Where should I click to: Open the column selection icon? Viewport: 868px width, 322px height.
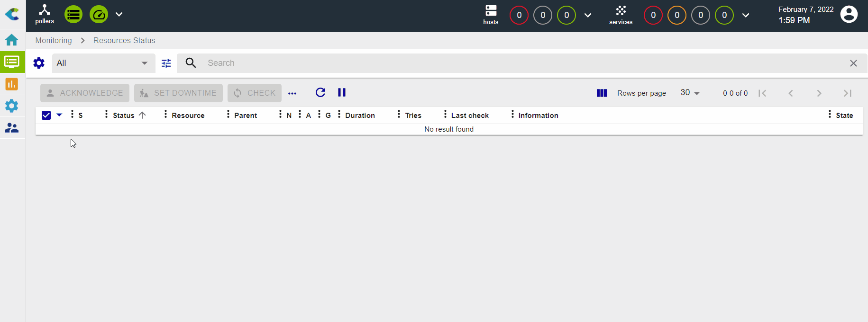click(602, 93)
